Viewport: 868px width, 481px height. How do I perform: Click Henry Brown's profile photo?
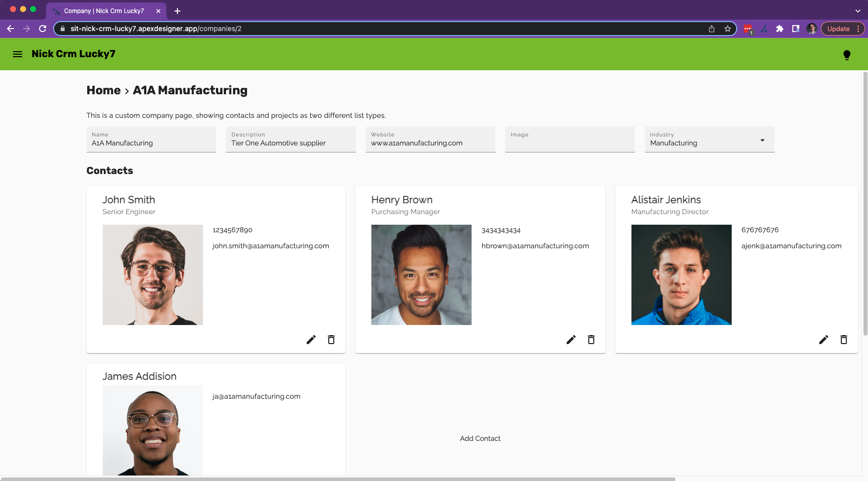421,275
